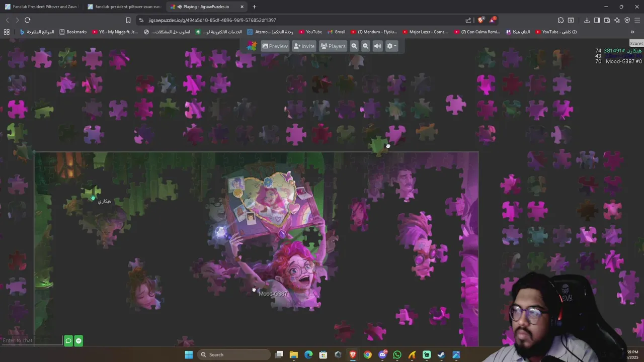Image resolution: width=644 pixels, height=362 pixels.
Task: Open browser Extensions puzzle icon
Action: pyautogui.click(x=560, y=20)
